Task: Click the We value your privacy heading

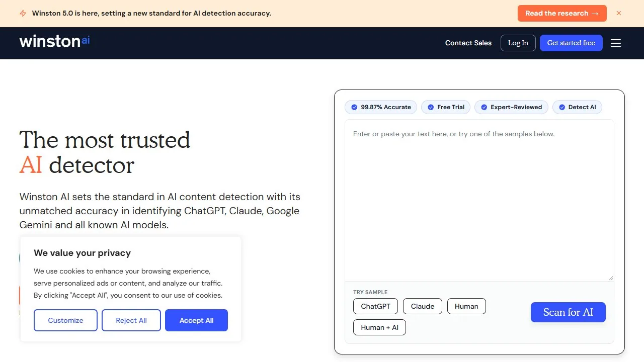Action: (82, 253)
